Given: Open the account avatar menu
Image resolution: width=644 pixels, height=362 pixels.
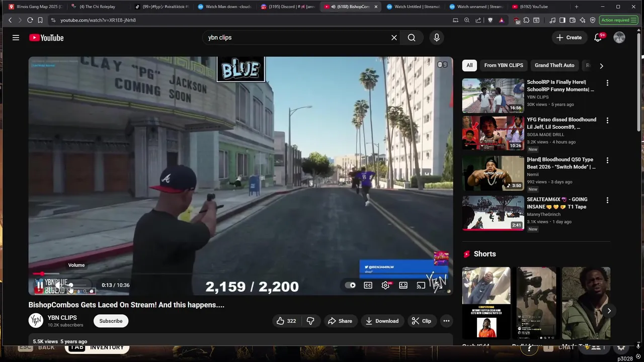Looking at the screenshot, I should 619,38.
